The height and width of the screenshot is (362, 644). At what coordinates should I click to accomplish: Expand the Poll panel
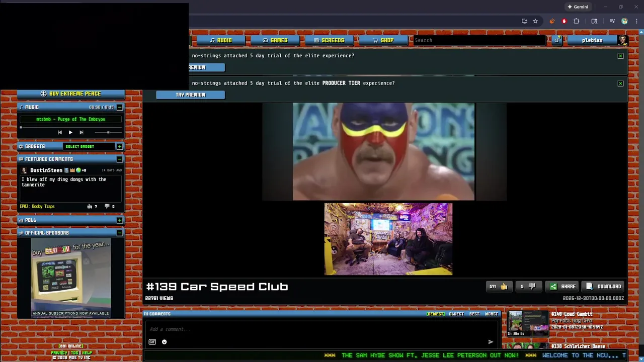[120, 220]
